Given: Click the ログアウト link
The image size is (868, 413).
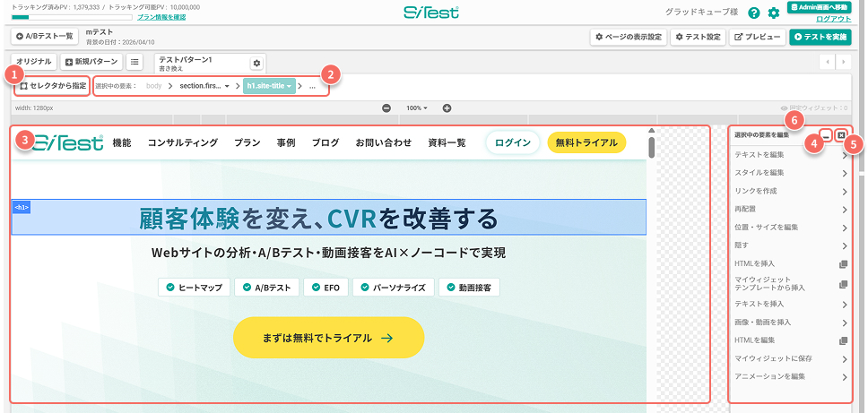Looking at the screenshot, I should (x=834, y=19).
